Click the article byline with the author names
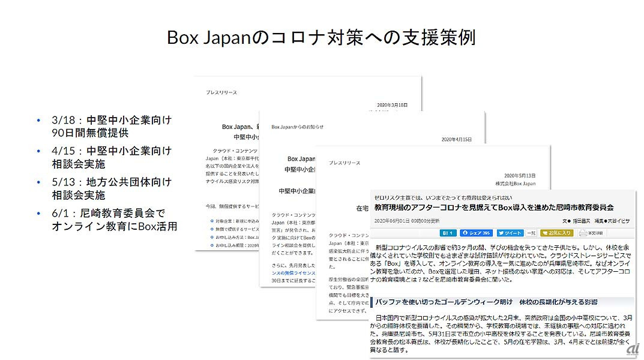The image size is (644, 360). pyautogui.click(x=595, y=221)
